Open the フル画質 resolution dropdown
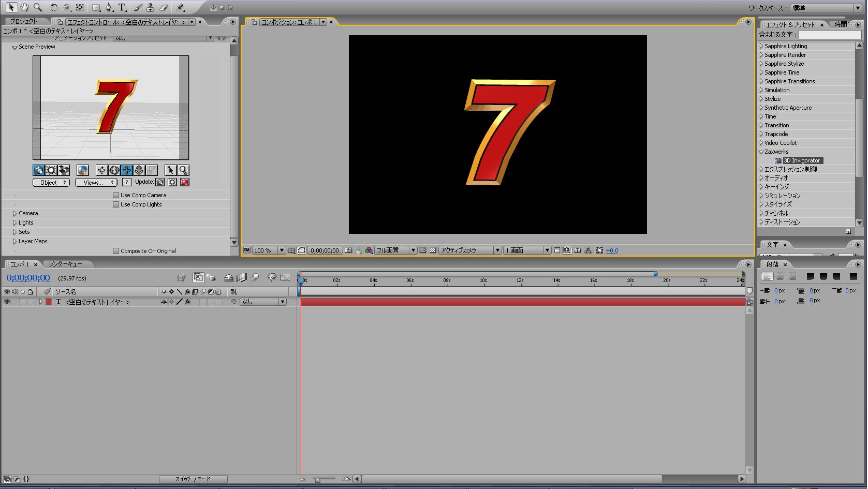868x489 pixels. [395, 250]
